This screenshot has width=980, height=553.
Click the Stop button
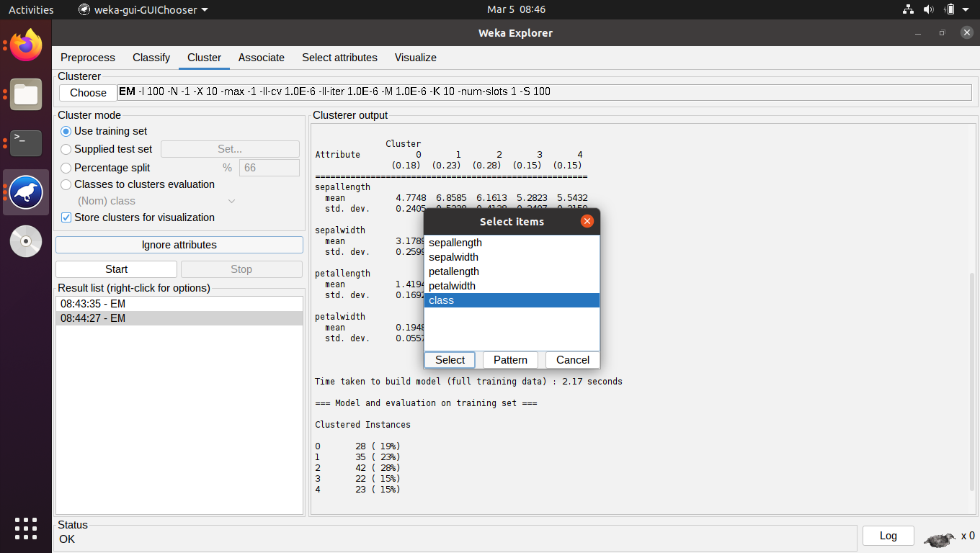(241, 269)
